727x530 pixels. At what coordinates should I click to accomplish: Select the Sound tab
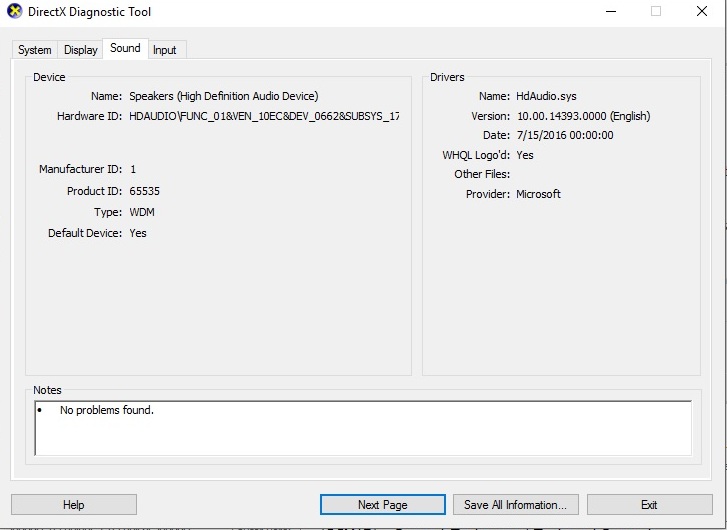click(x=125, y=48)
